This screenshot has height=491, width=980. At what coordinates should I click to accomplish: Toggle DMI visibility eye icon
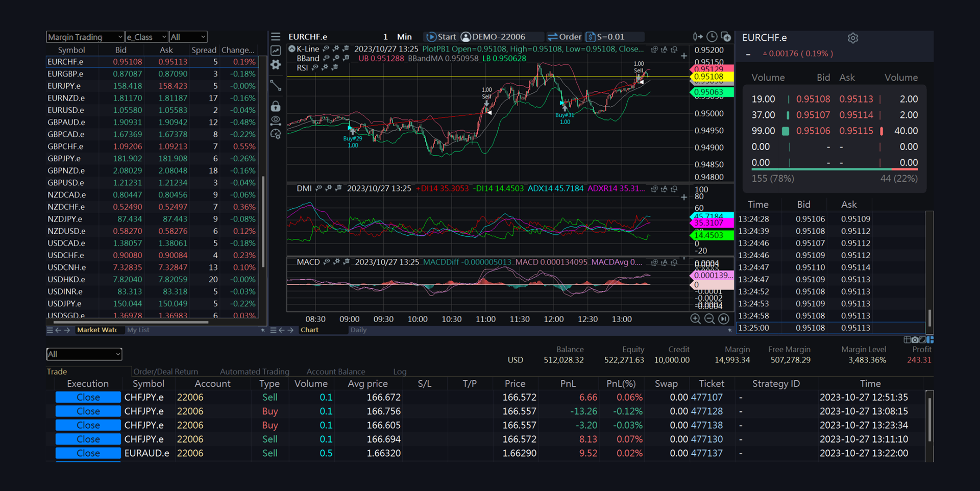pos(319,188)
